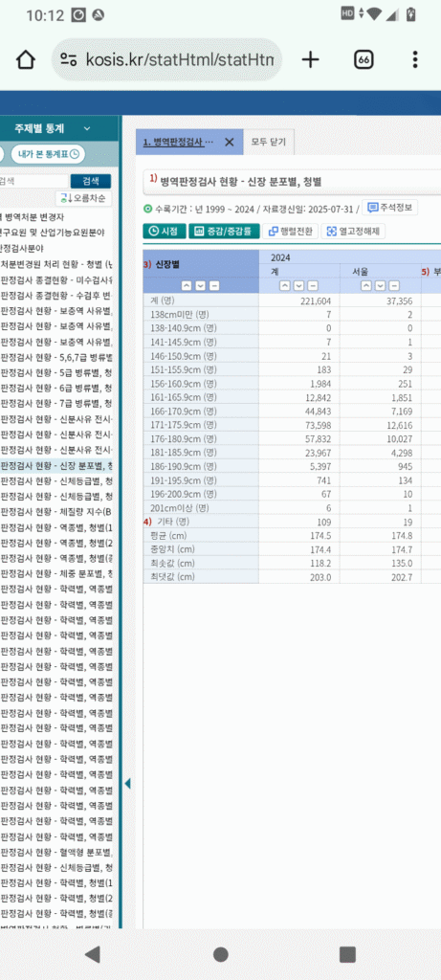Open the tab switcher showing 66

pos(364,59)
